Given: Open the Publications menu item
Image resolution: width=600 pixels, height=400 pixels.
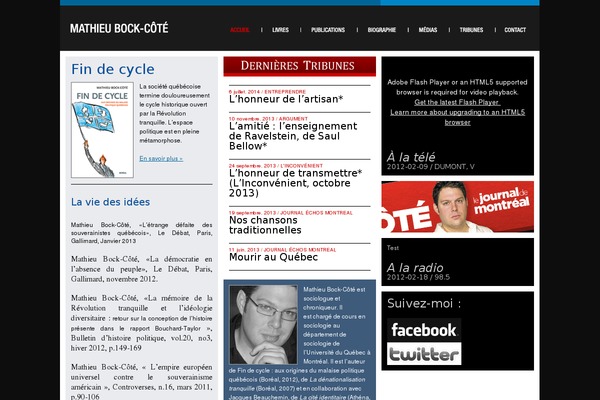Looking at the screenshot, I should point(328,30).
